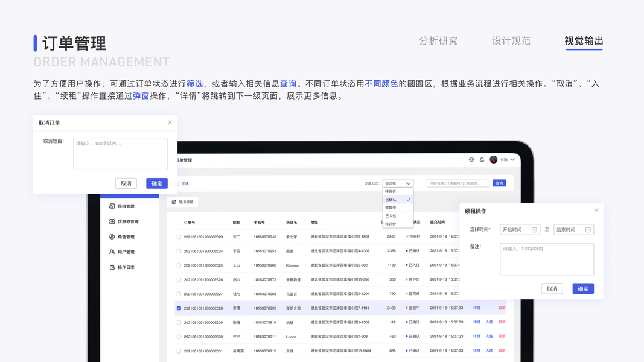Check the box for order 20210610912000002327
This screenshot has width=644, height=362.
click(179, 294)
